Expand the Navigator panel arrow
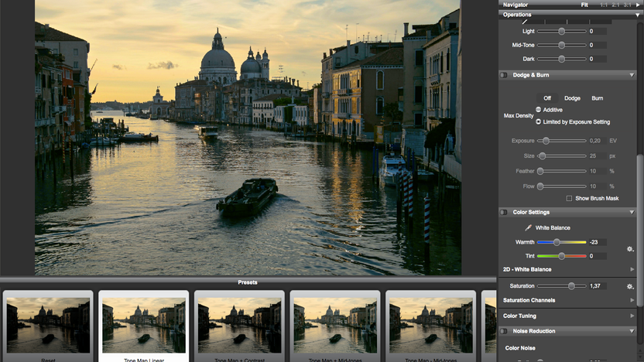 638,5
